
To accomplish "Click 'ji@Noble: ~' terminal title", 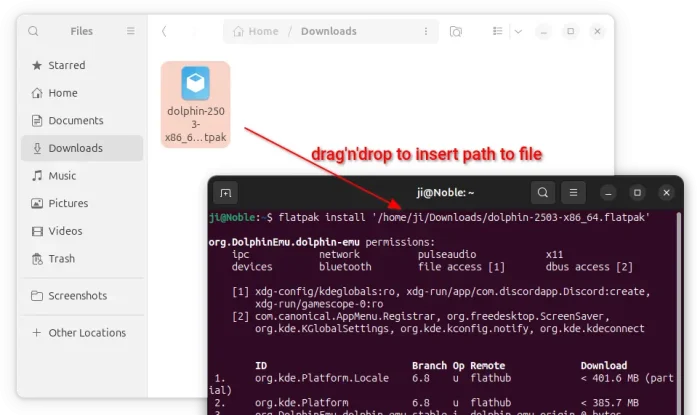I will pos(445,193).
